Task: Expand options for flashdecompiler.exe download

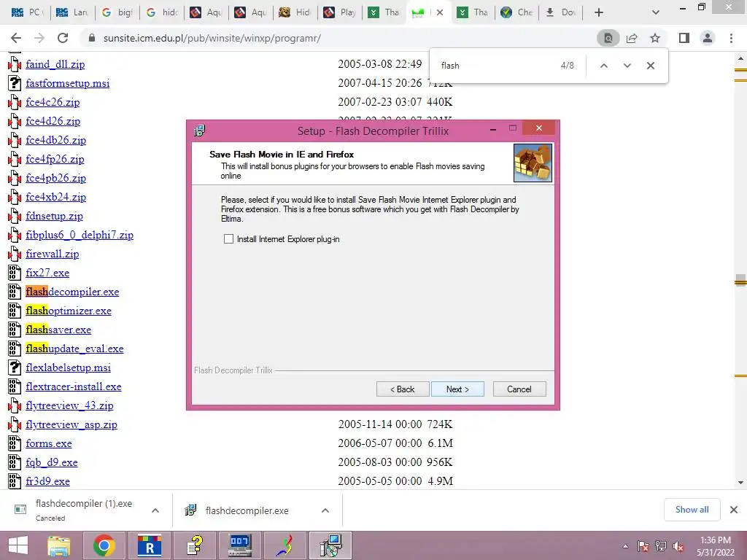Action: coord(325,510)
